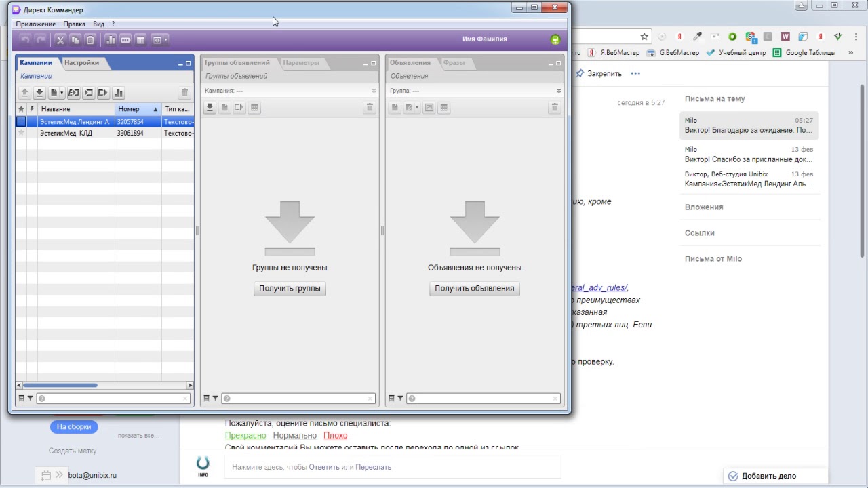Toggle the star for ЭстетикМед КЛД campaign

pyautogui.click(x=21, y=133)
